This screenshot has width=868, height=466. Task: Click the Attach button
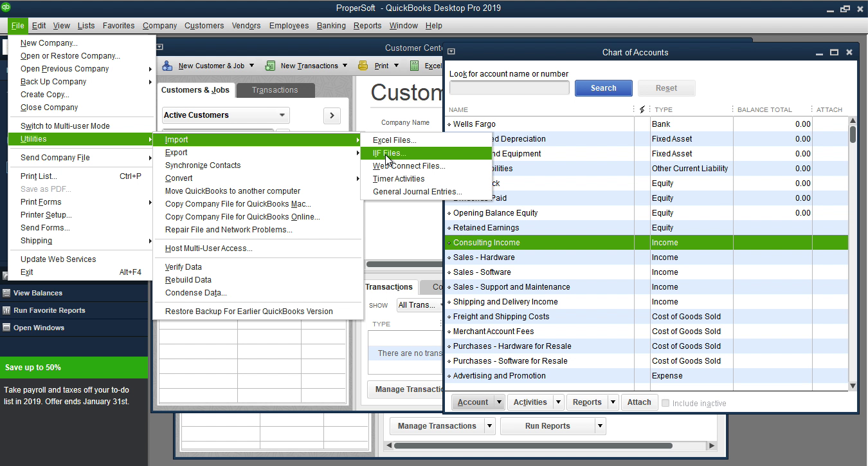639,402
